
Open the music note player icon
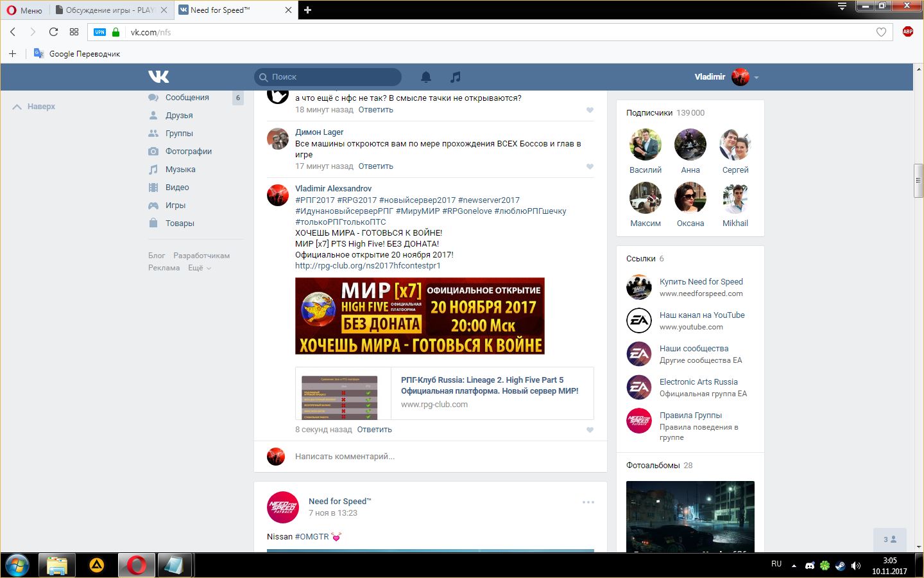(456, 77)
